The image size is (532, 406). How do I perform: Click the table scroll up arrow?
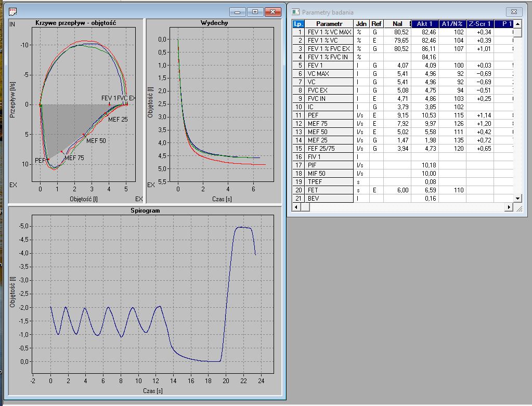[517, 24]
